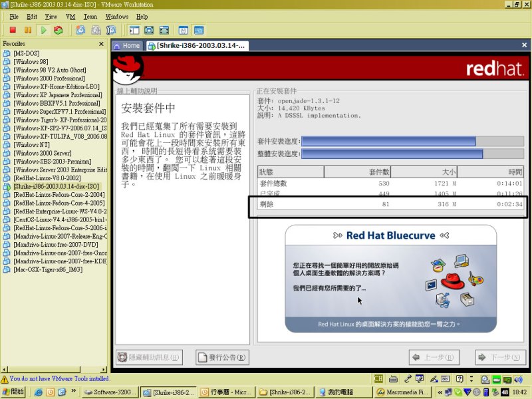Switch to Summary view toolbar icon
This screenshot has width=532, height=399.
click(184, 30)
